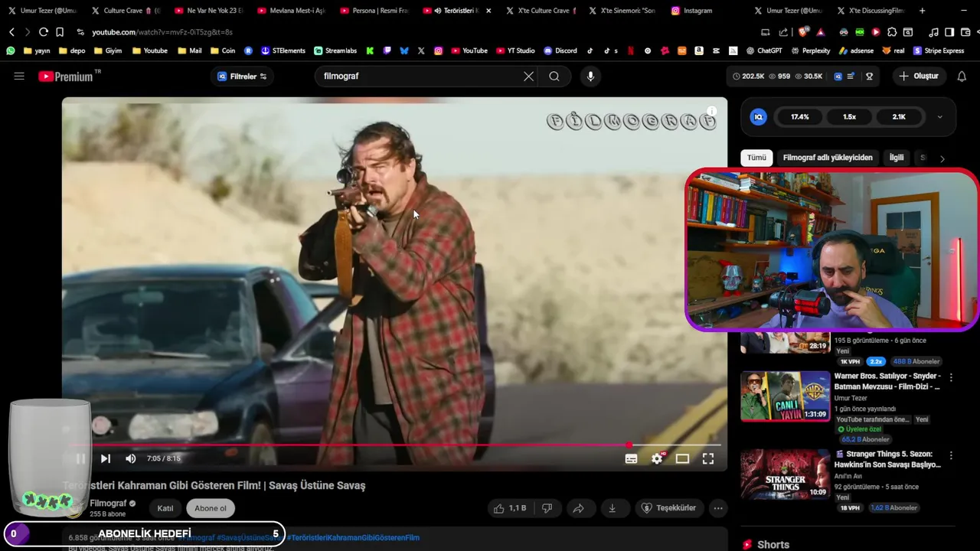Select the İlgili chip
980x551 pixels.
[897, 158]
